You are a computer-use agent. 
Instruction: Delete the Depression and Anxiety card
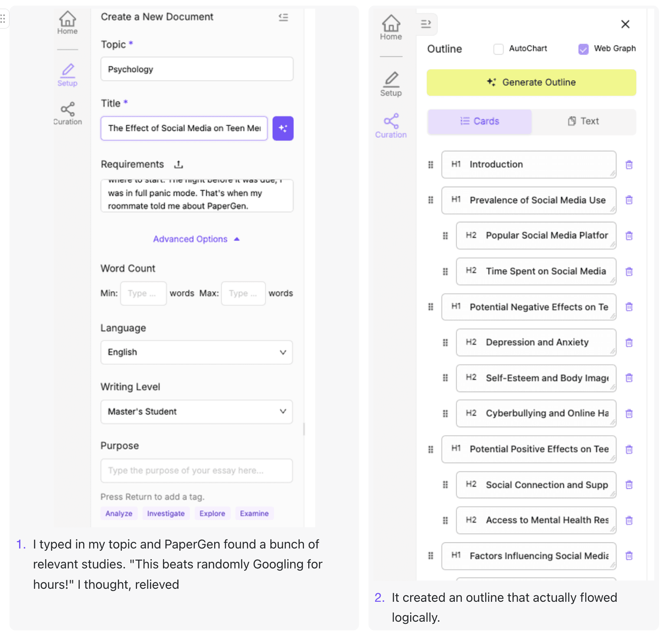pyautogui.click(x=629, y=343)
